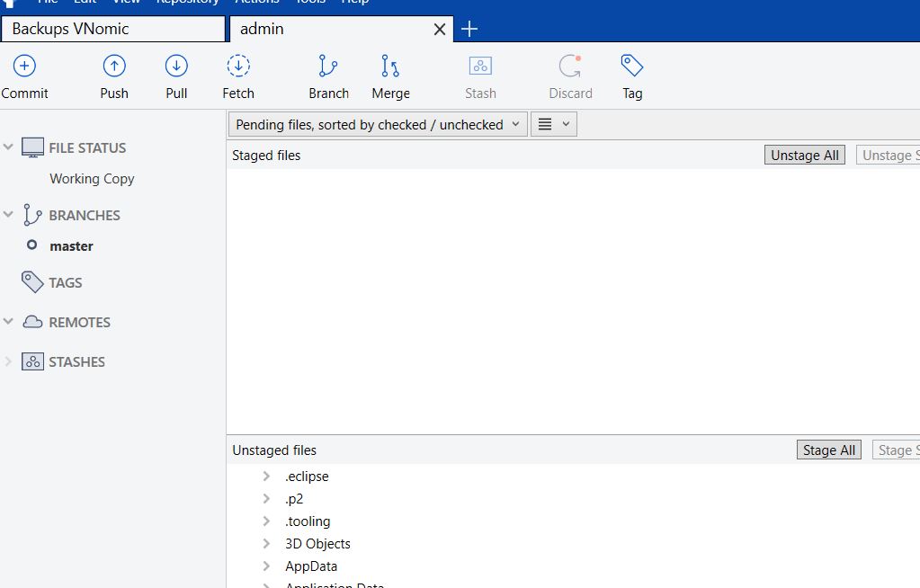The image size is (920, 588).
Task: Click the Unstage All button
Action: coord(804,155)
